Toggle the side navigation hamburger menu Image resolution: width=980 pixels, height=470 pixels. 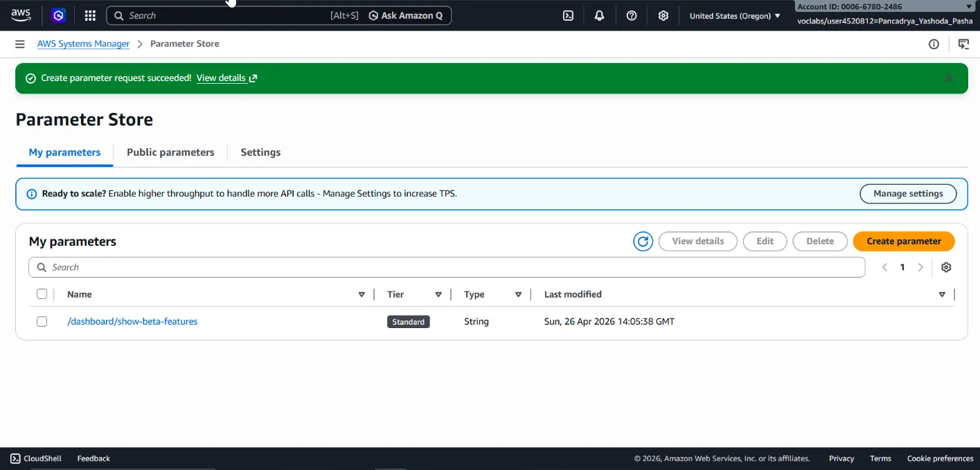point(20,44)
